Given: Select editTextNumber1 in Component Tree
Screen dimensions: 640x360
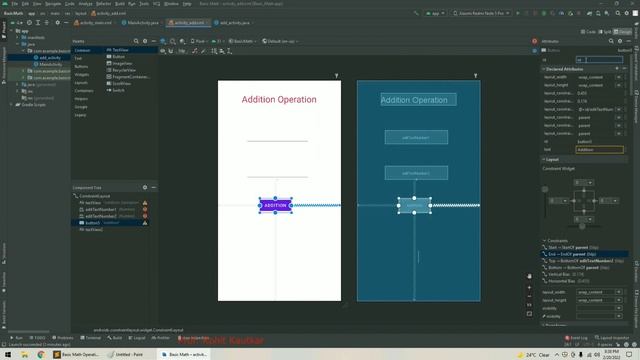Looking at the screenshot, I should tap(101, 209).
